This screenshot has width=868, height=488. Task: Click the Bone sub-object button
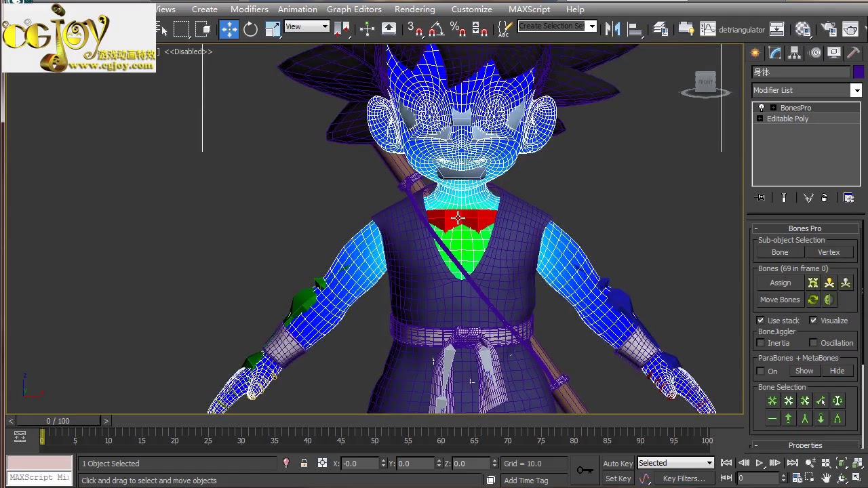tap(780, 252)
